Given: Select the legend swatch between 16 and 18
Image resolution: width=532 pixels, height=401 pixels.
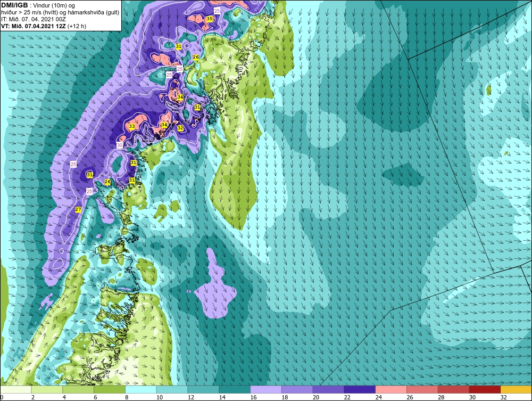Looking at the screenshot, I should click(x=266, y=389).
